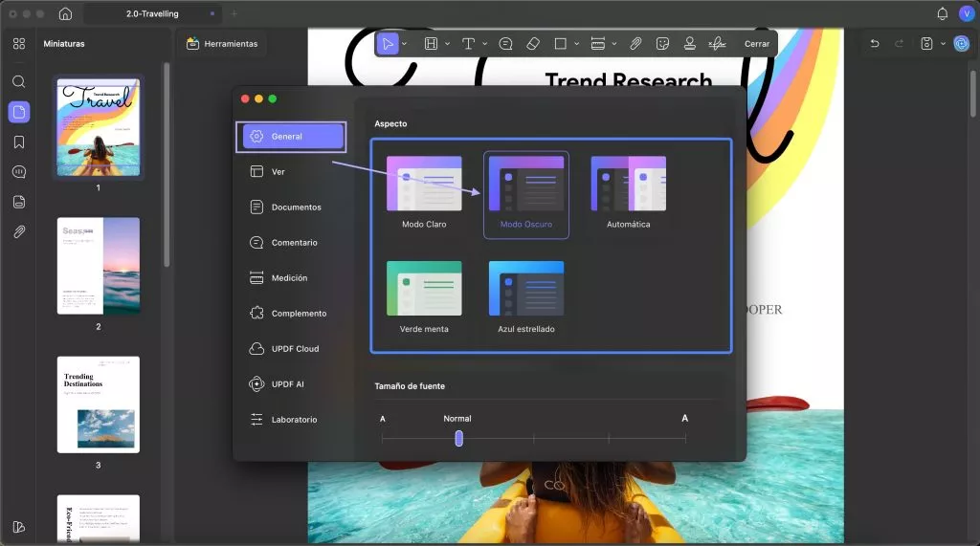Screen dimensions: 980x546
Task: Expand the text tool dropdown arrow
Action: [484, 44]
